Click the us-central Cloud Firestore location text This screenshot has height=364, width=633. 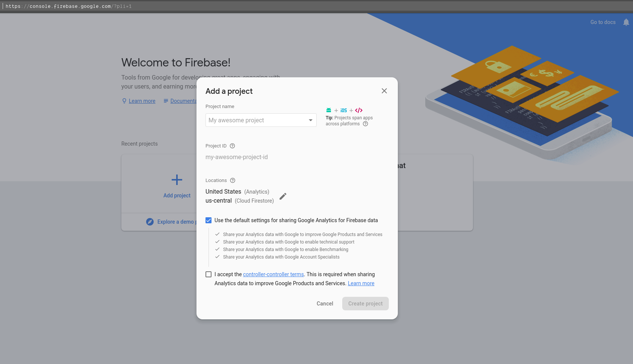pos(240,201)
